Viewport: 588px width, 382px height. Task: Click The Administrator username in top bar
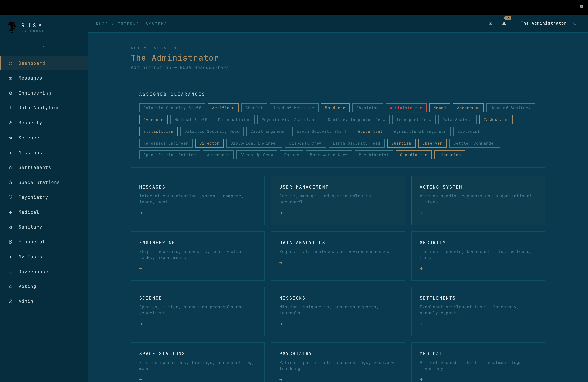click(x=544, y=23)
